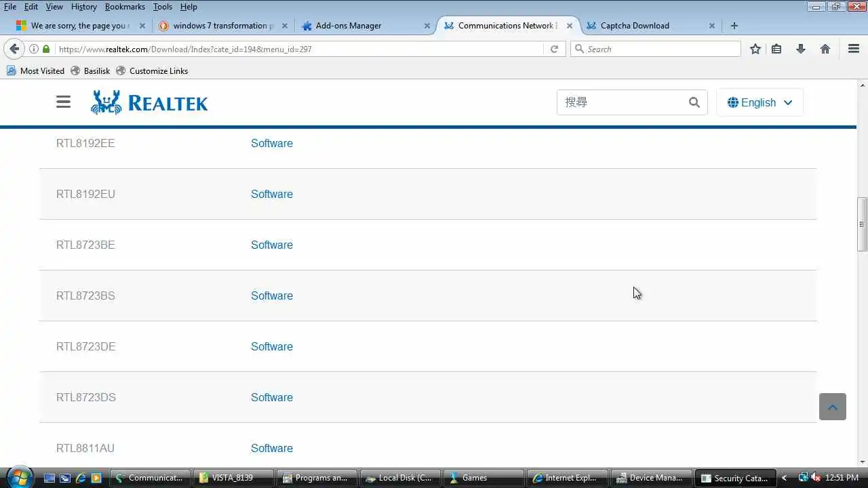Open the Help menu
The height and width of the screenshot is (488, 868).
[189, 7]
